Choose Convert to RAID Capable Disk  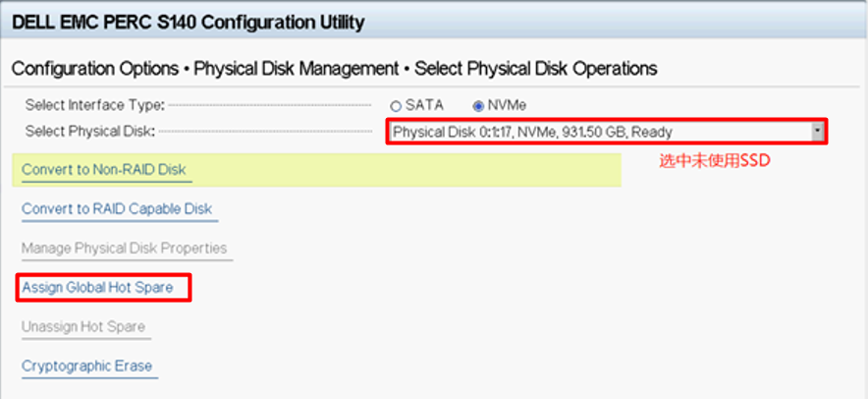[117, 209]
